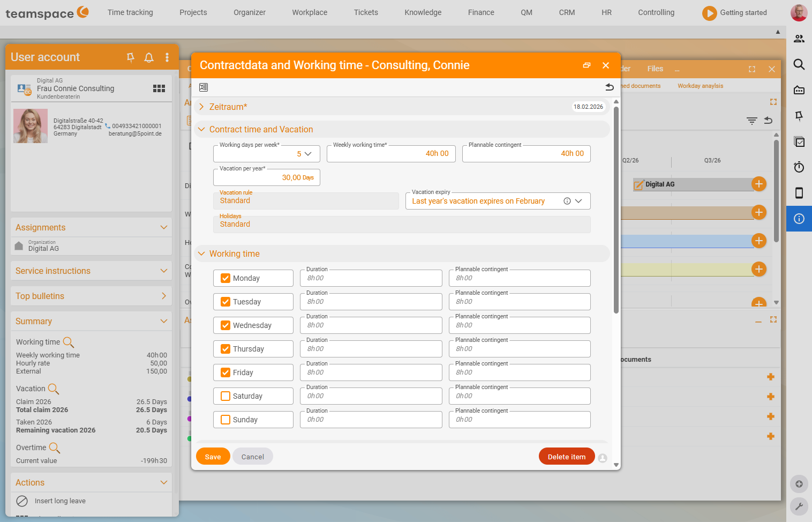This screenshot has width=812, height=522.
Task: Click the form icon in dialog toolbar
Action: (x=204, y=87)
